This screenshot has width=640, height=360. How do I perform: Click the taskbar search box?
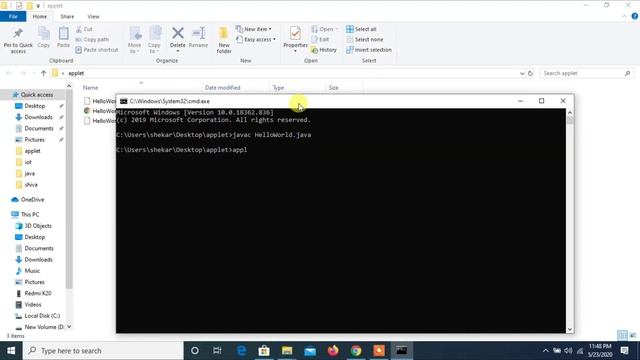tap(103, 351)
